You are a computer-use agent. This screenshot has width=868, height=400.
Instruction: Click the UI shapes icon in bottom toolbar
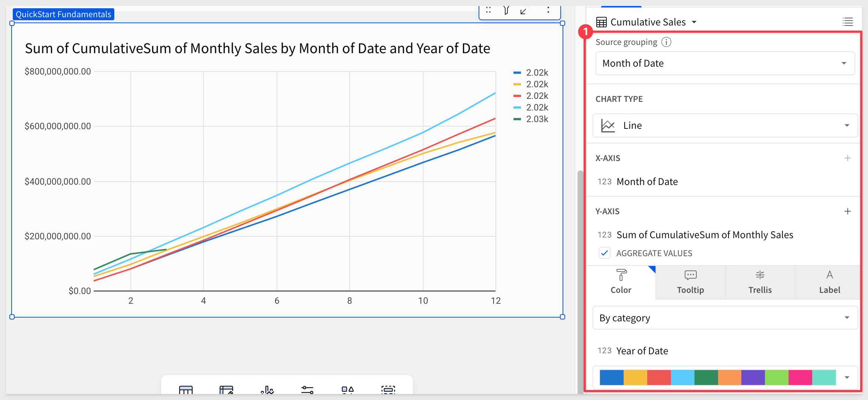(x=347, y=390)
